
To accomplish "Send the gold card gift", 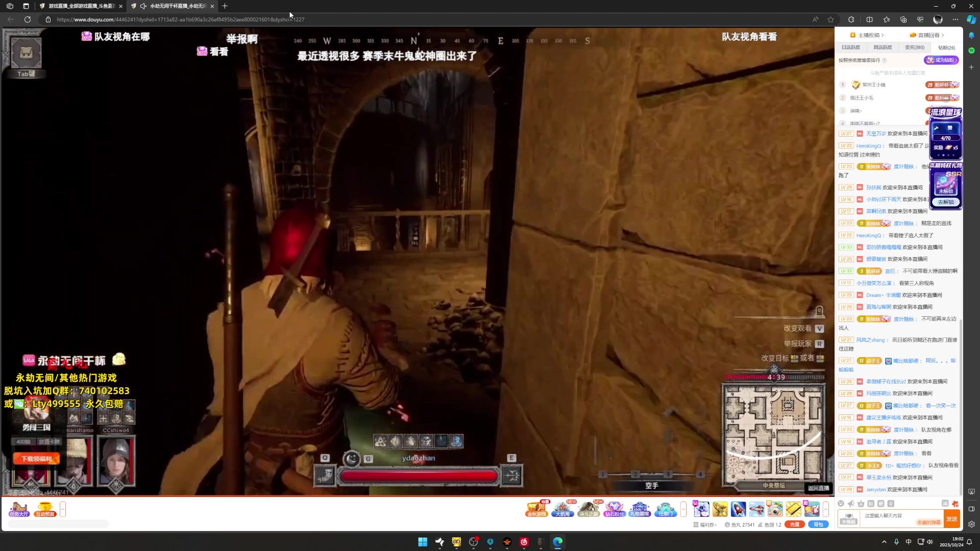I will coord(793,509).
